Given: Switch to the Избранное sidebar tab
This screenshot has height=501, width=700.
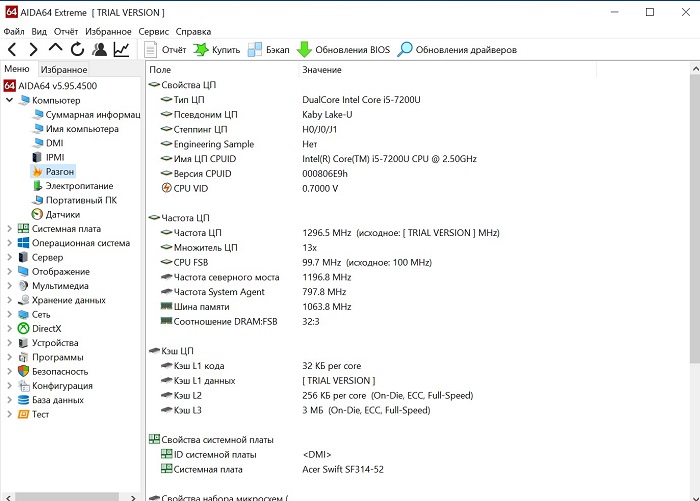Looking at the screenshot, I should click(x=63, y=70).
